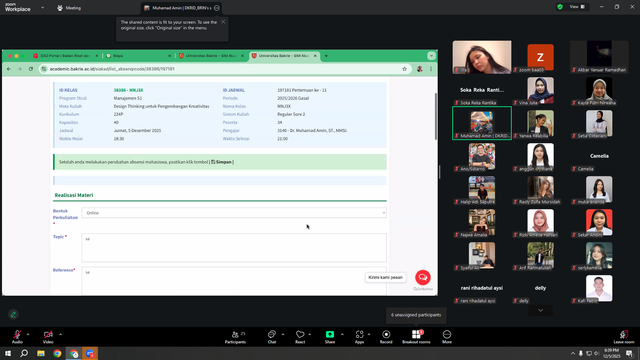The width and height of the screenshot is (640, 360).
Task: Open the video options arrow
Action: [x=60, y=334]
